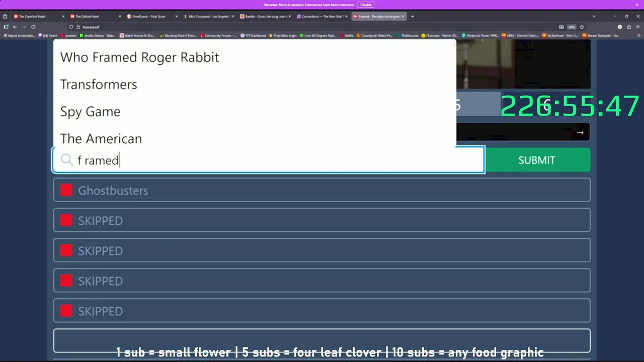Viewport: 644px width, 362px height.
Task: Open the Mini Crossword Los Angeles tab
Action: tap(209, 17)
